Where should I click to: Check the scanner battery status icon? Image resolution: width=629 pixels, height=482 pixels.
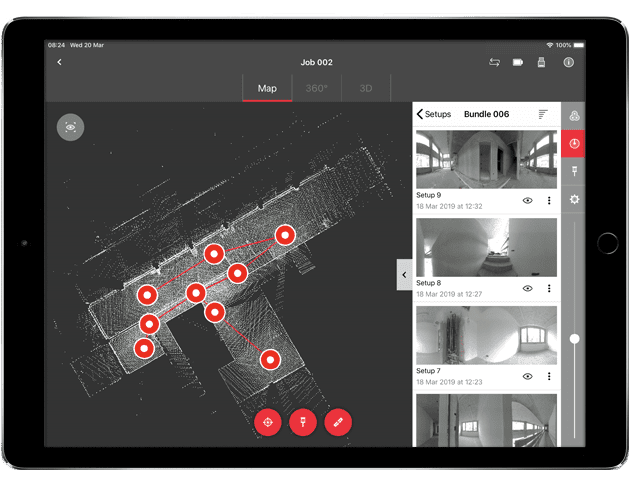click(x=519, y=62)
